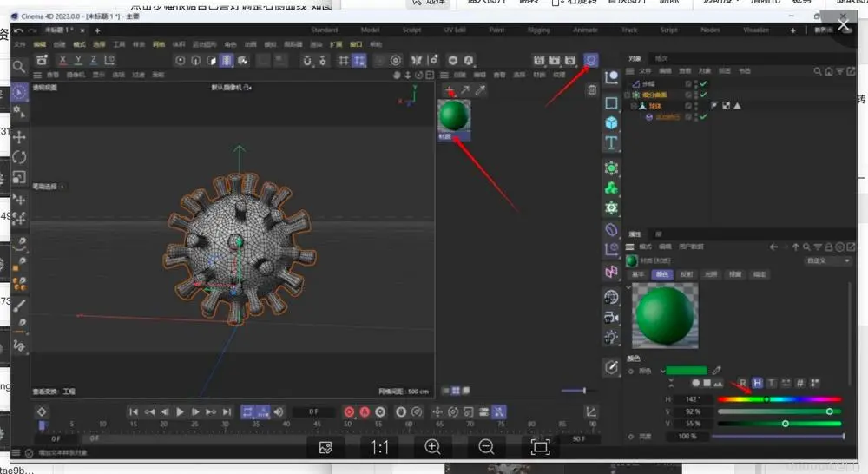Open the 颜色 tab in material attributes
The image size is (868, 474).
[x=662, y=274]
